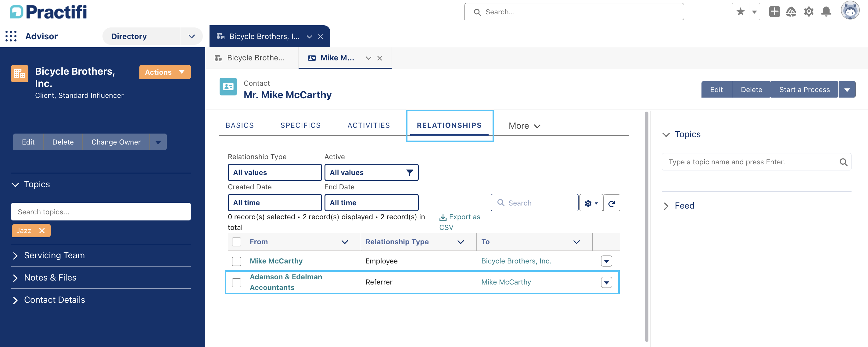868x347 pixels.
Task: Click Start a Process button
Action: (804, 89)
